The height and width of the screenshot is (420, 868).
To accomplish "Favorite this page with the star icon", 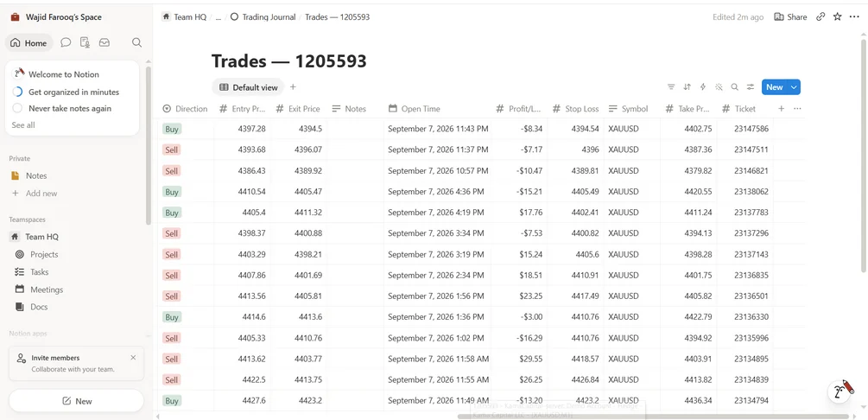I will pyautogui.click(x=838, y=17).
